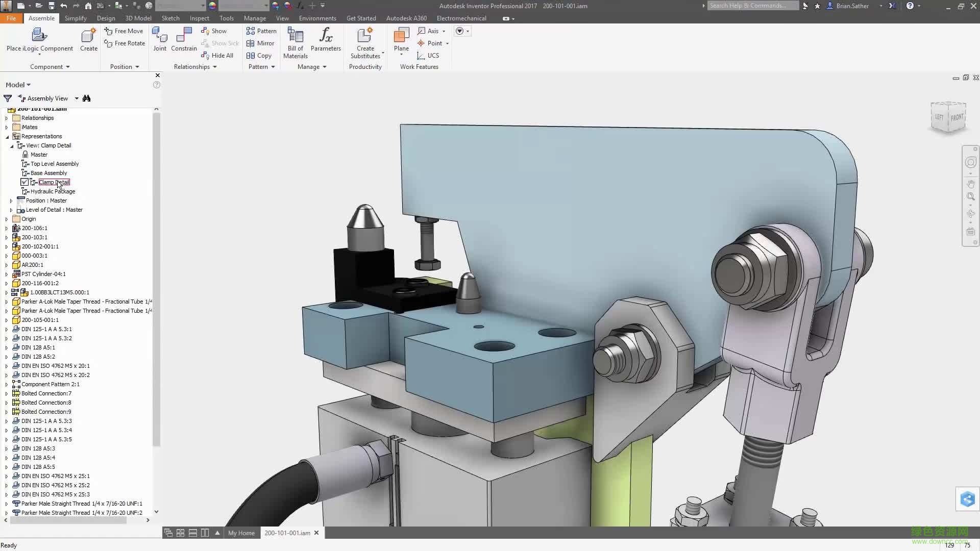The width and height of the screenshot is (980, 551).
Task: Toggle Show Sick components option
Action: click(221, 43)
